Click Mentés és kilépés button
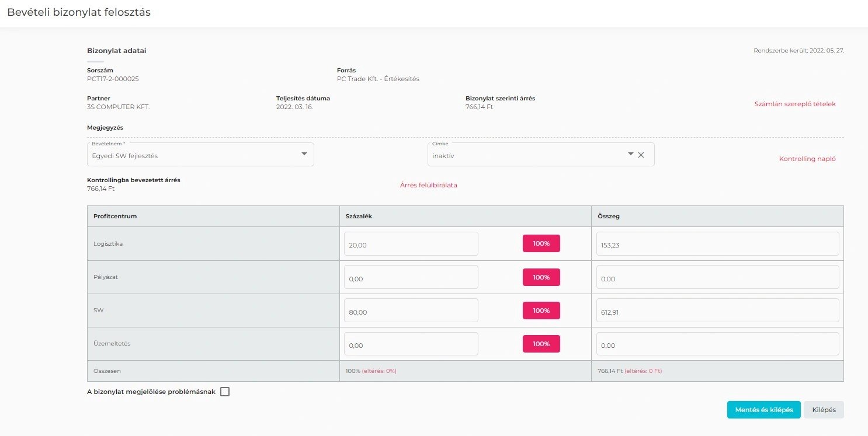This screenshot has width=868, height=436. [x=763, y=410]
